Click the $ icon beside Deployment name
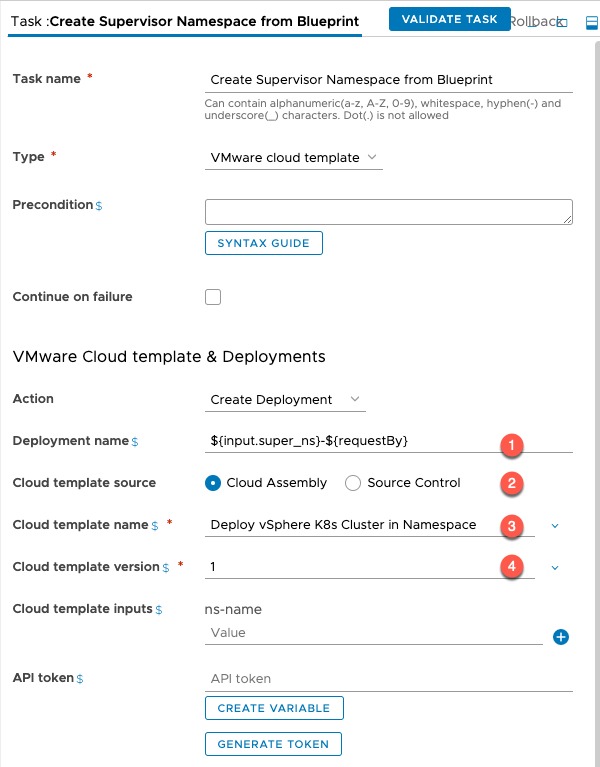The width and height of the screenshot is (600, 767). 135,442
